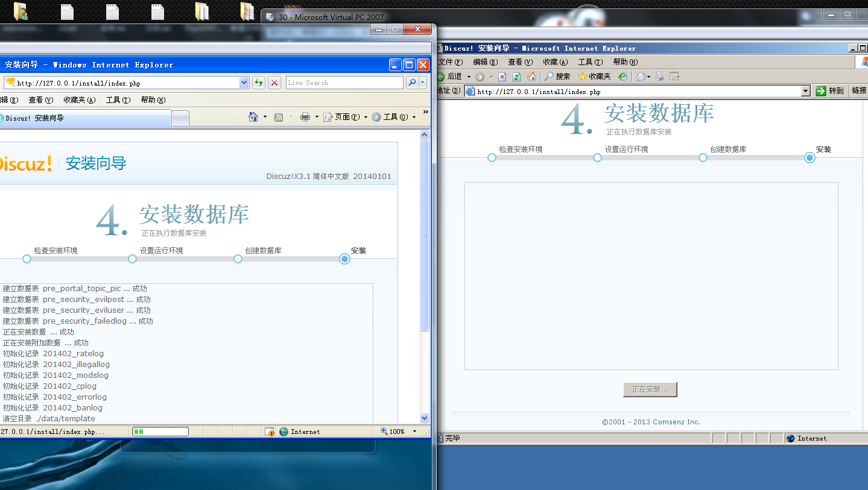868x490 pixels.
Task: Click the RSS feeds icon in left IE
Action: 279,117
